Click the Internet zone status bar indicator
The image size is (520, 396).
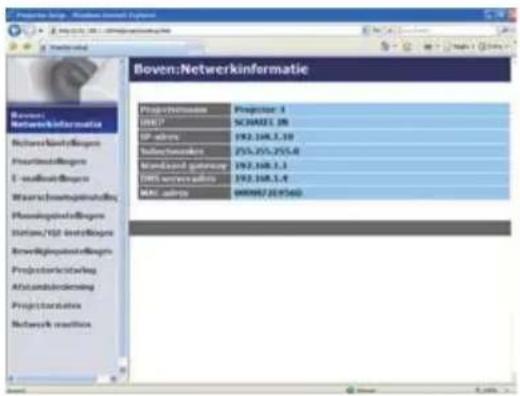(362, 390)
